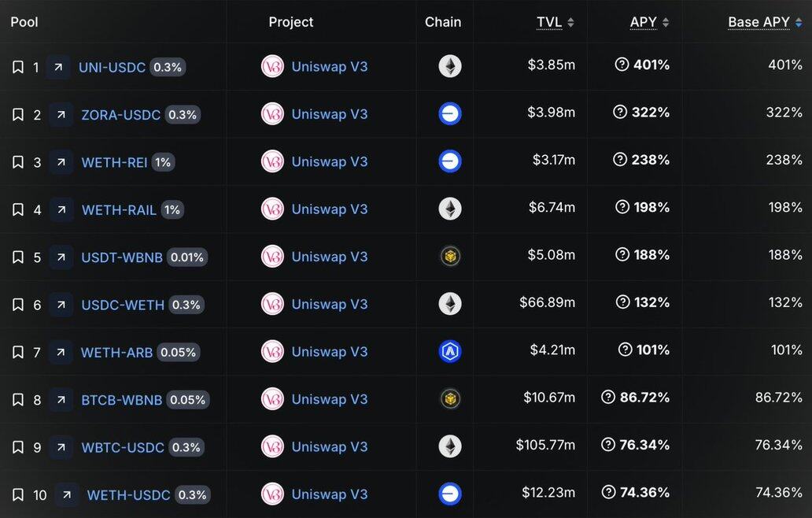812x518 pixels.
Task: Click the Base chain icon for WETH-USDC
Action: pos(450,494)
